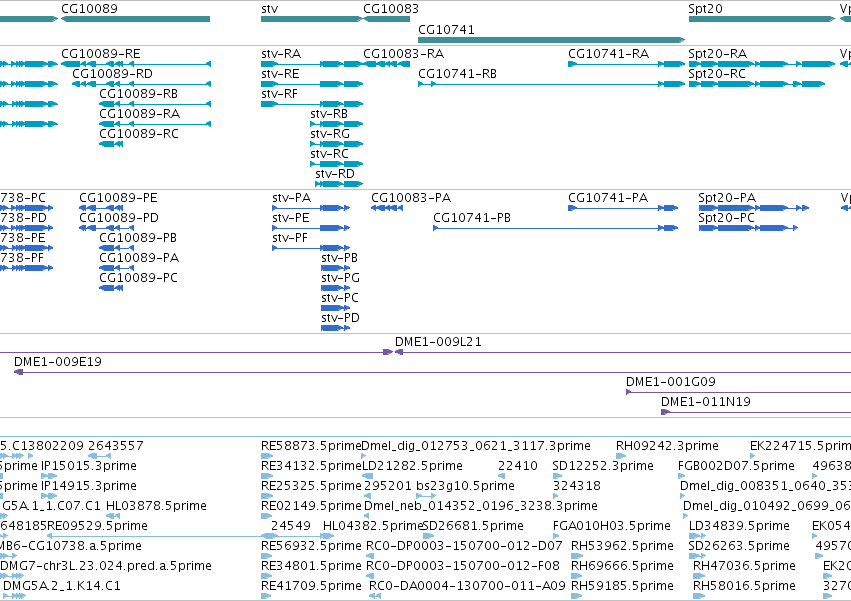This screenshot has width=851, height=601.
Task: Select BAC clone DME1-009L21
Action: click(623, 352)
